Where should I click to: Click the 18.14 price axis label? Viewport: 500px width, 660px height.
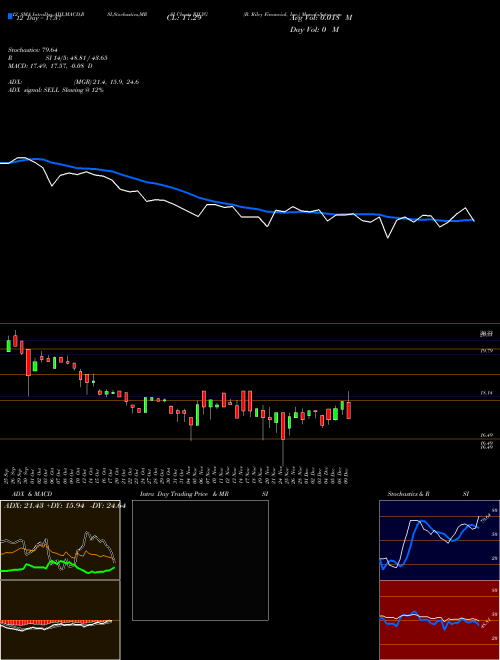tap(486, 393)
